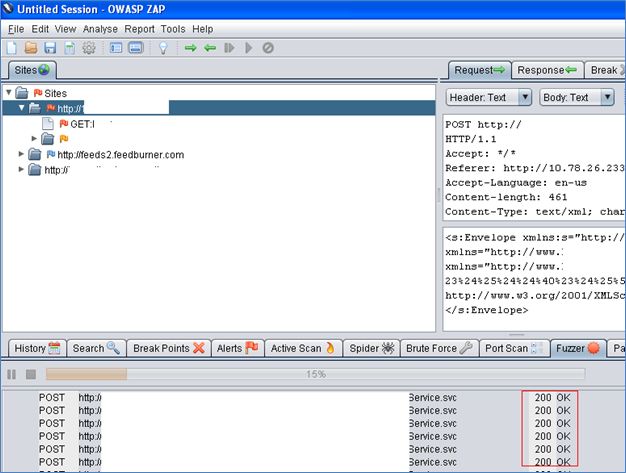626x473 pixels.
Task: Open the File menu
Action: [16, 29]
